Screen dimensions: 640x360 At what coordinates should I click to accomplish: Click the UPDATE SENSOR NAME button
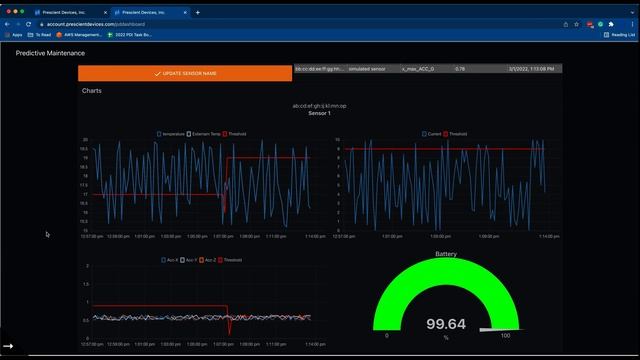coord(185,73)
